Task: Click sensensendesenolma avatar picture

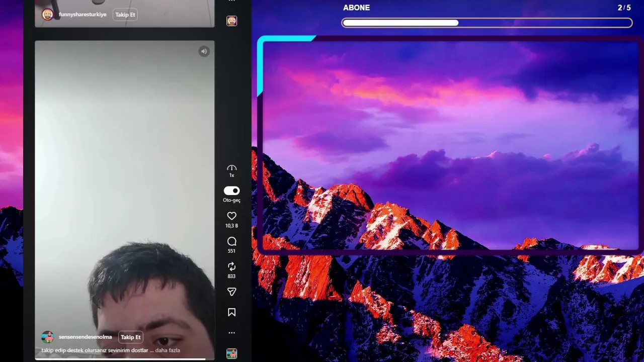Action: tap(48, 337)
